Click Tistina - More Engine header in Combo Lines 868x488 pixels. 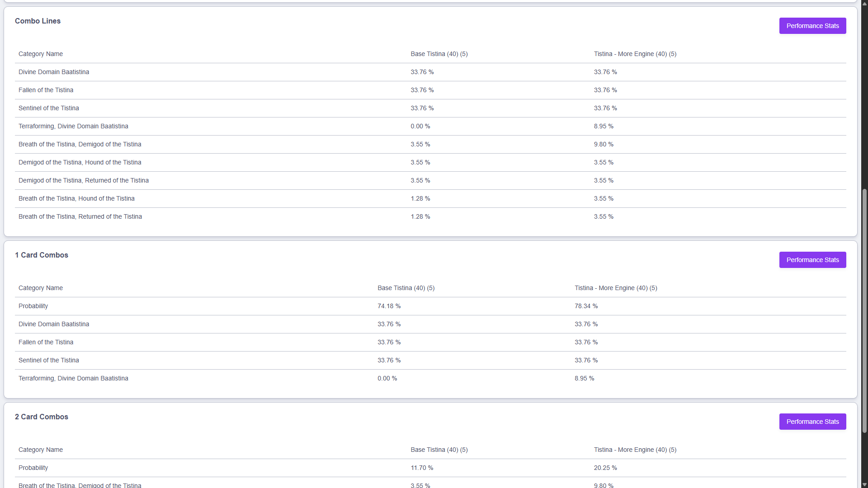(635, 54)
